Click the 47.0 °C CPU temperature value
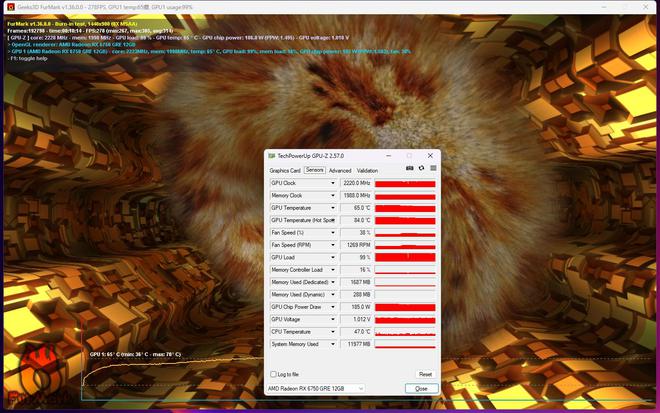660x413 pixels. (357, 332)
